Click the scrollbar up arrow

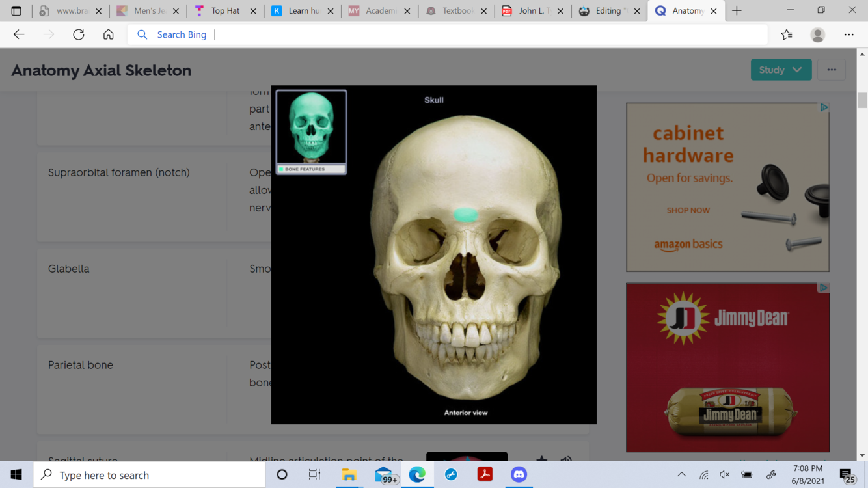tap(862, 54)
